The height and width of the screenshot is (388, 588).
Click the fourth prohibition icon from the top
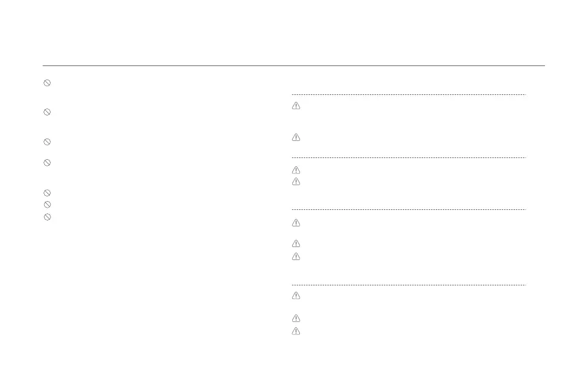click(x=47, y=163)
